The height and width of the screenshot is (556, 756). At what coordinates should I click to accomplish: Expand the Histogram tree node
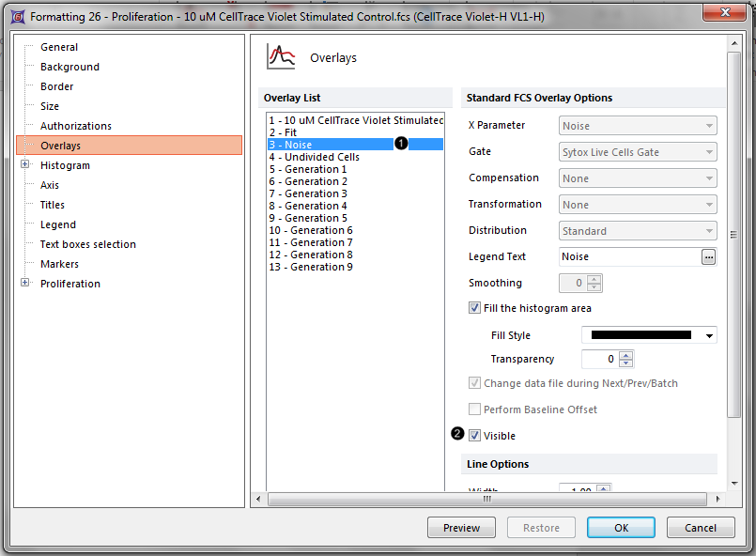(x=25, y=165)
